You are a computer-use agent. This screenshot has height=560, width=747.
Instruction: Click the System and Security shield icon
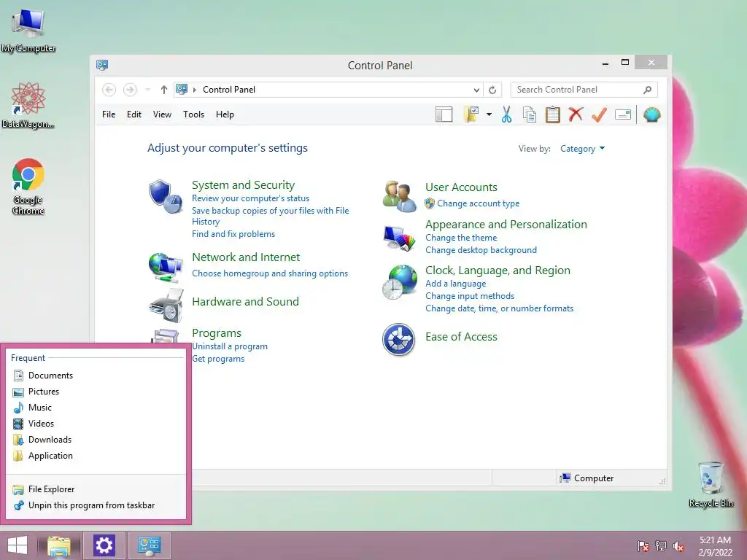tap(165, 196)
